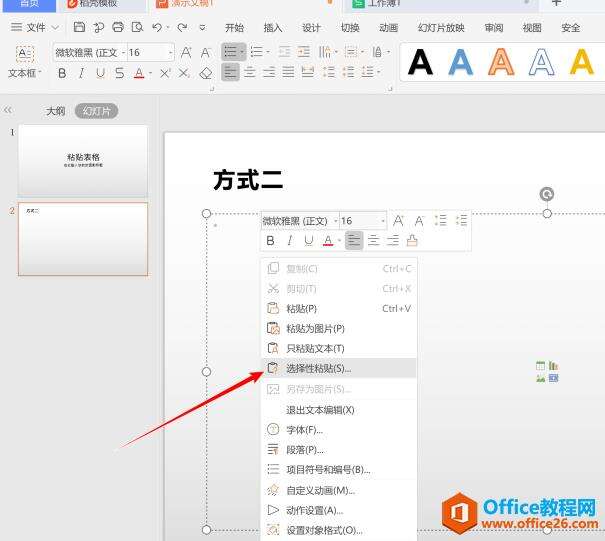Apply superscript formatting in the ribbon
Viewport: 605px width, 541px height.
point(166,73)
